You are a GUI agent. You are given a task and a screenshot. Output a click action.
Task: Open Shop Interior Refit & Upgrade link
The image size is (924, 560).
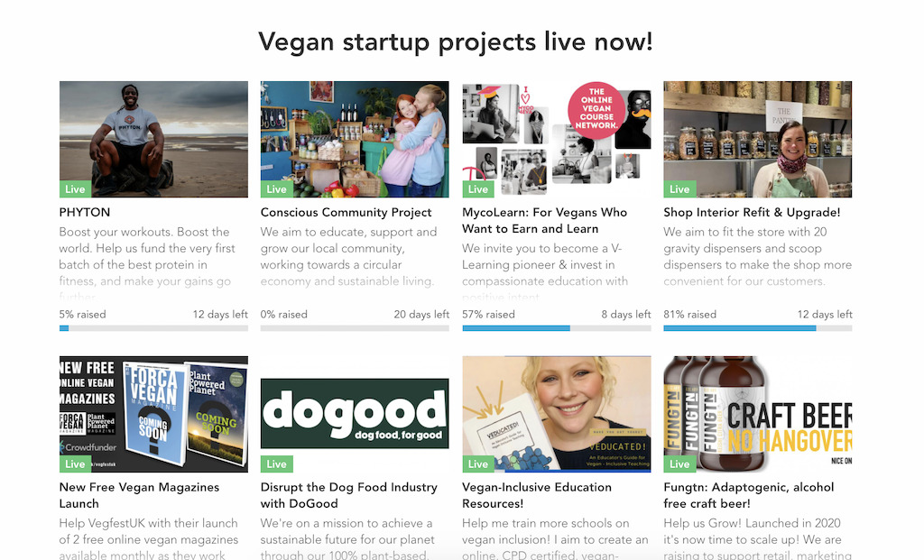click(752, 213)
